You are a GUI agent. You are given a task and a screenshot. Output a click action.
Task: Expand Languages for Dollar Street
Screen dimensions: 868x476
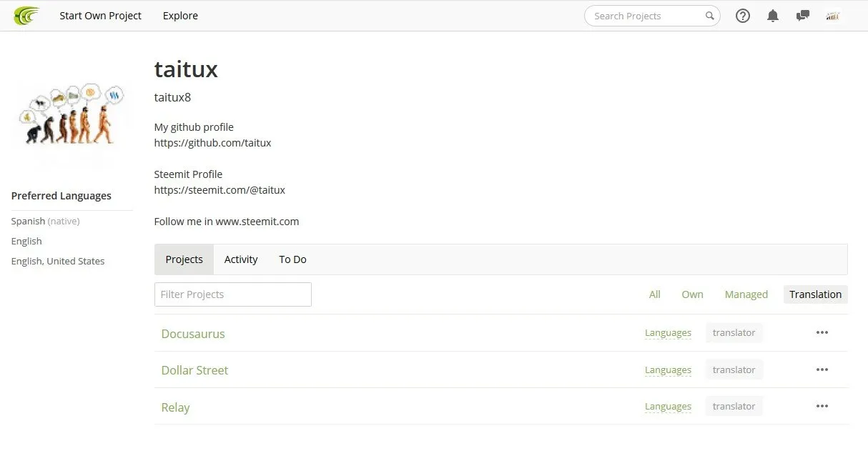coord(668,370)
